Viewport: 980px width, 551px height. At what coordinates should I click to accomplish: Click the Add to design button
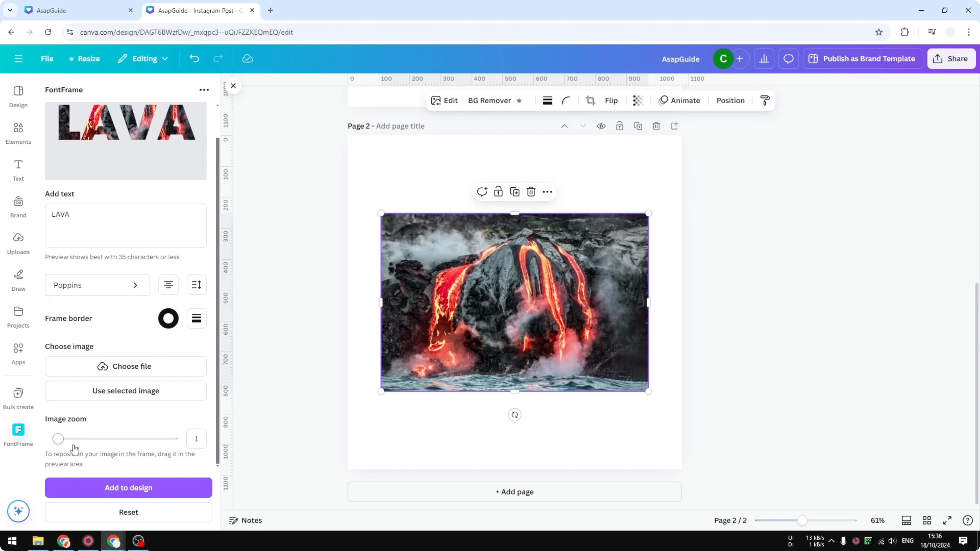point(128,487)
